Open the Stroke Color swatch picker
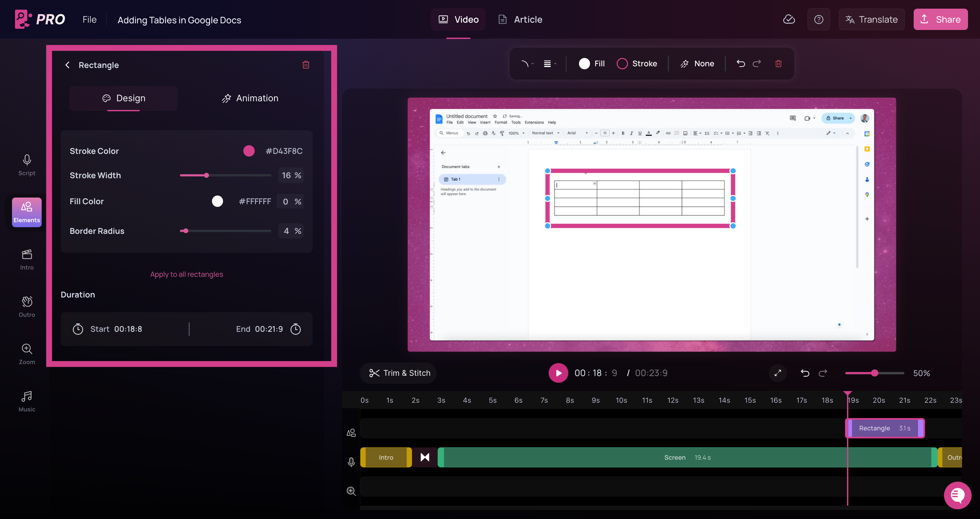The image size is (980, 519). [x=249, y=151]
